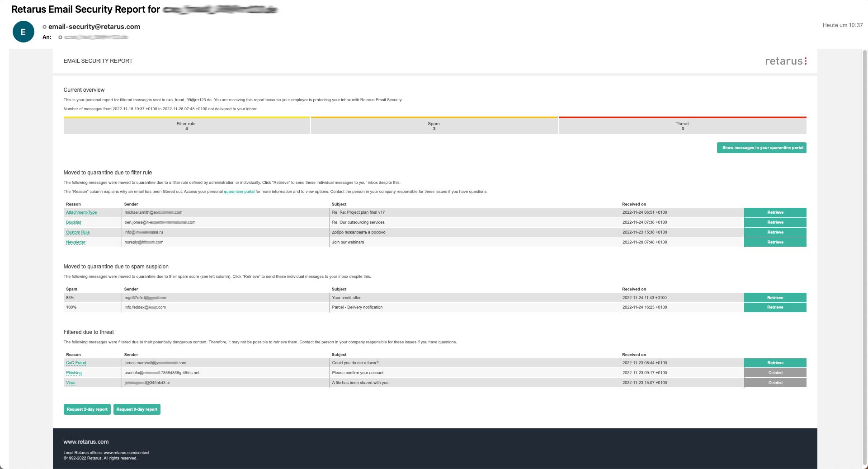Click received date 2022-11-23 15:07 +0100

tap(645, 383)
